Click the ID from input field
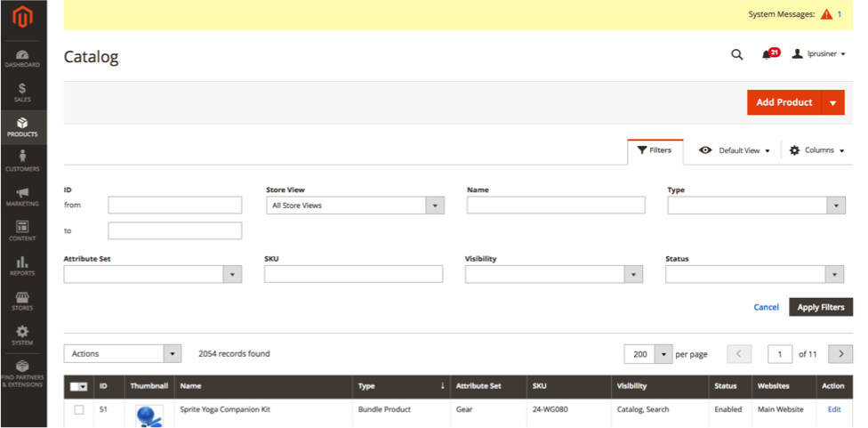868x428 pixels. (175, 205)
